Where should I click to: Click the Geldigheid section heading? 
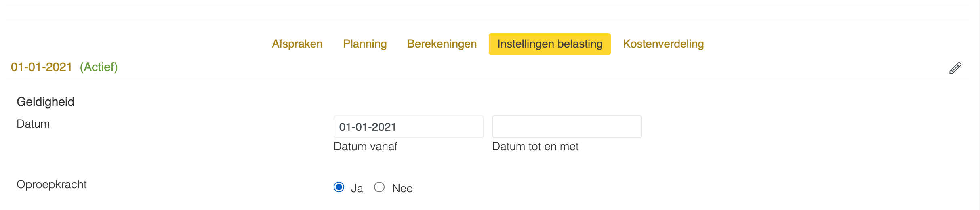tap(45, 102)
